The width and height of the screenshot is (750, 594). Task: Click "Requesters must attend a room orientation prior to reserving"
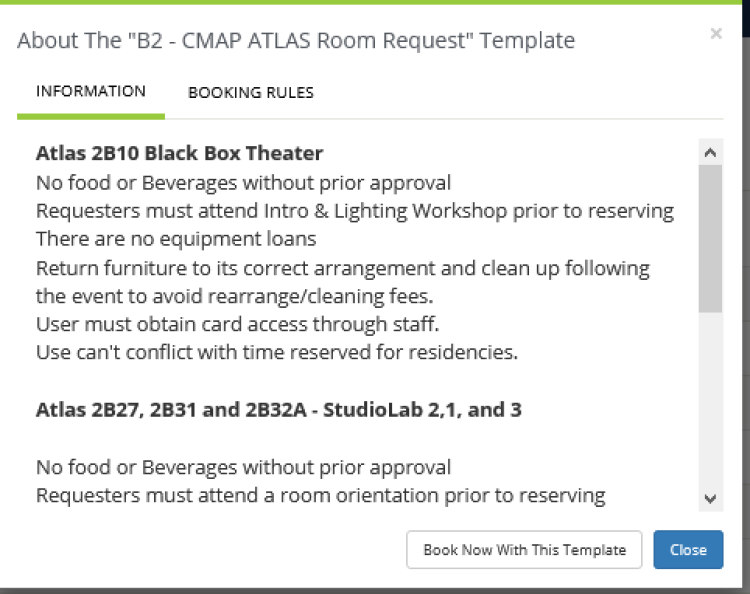coord(320,495)
